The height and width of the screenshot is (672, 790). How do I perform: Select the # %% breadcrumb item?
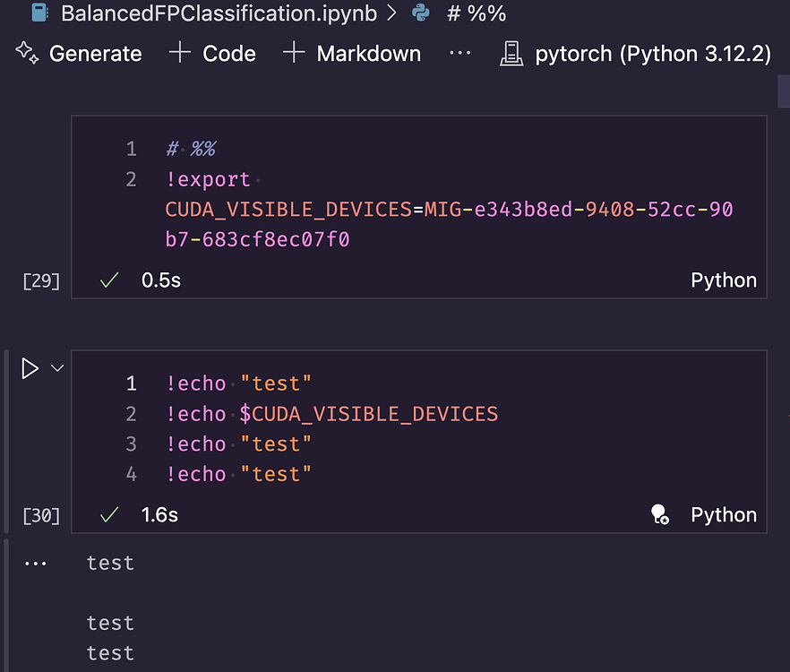pyautogui.click(x=477, y=13)
